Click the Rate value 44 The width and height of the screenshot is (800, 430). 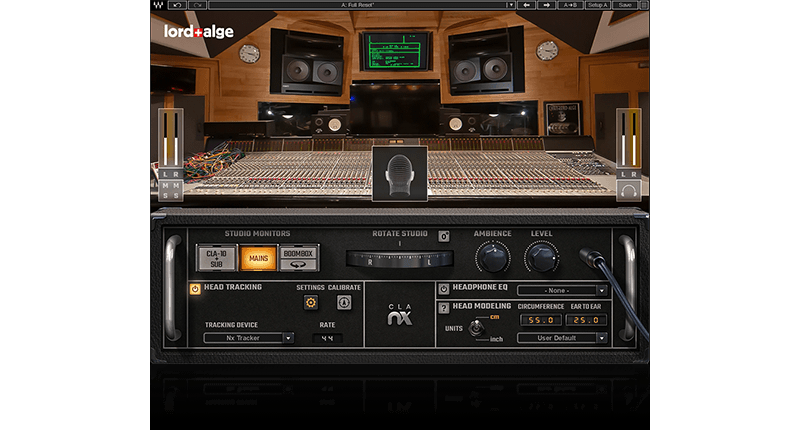coord(327,338)
